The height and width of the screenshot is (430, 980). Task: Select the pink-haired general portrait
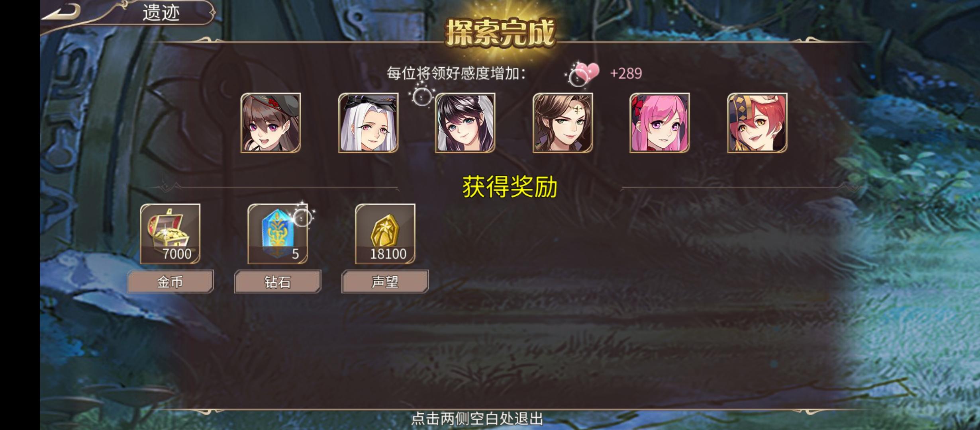tap(660, 123)
